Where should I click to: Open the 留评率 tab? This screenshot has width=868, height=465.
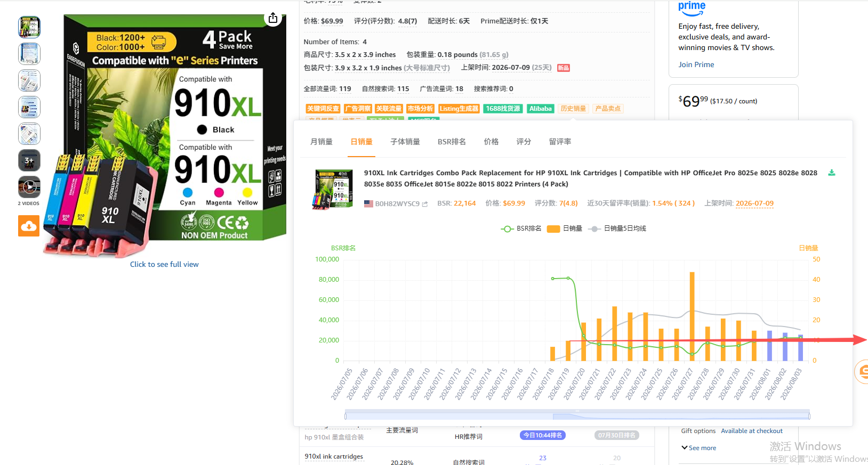point(560,142)
